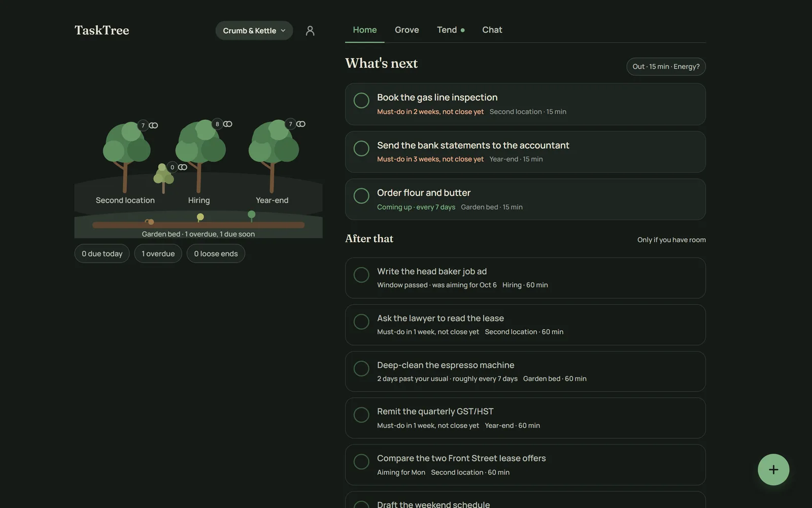Open 'Deep-clean the espresso machine' task title
This screenshot has width=812, height=508.
(446, 365)
